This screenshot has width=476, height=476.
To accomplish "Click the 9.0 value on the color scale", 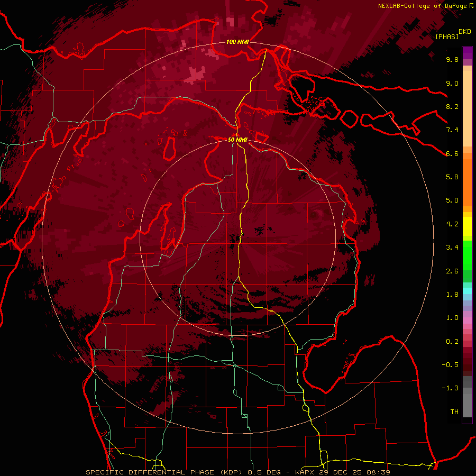I will (452, 83).
